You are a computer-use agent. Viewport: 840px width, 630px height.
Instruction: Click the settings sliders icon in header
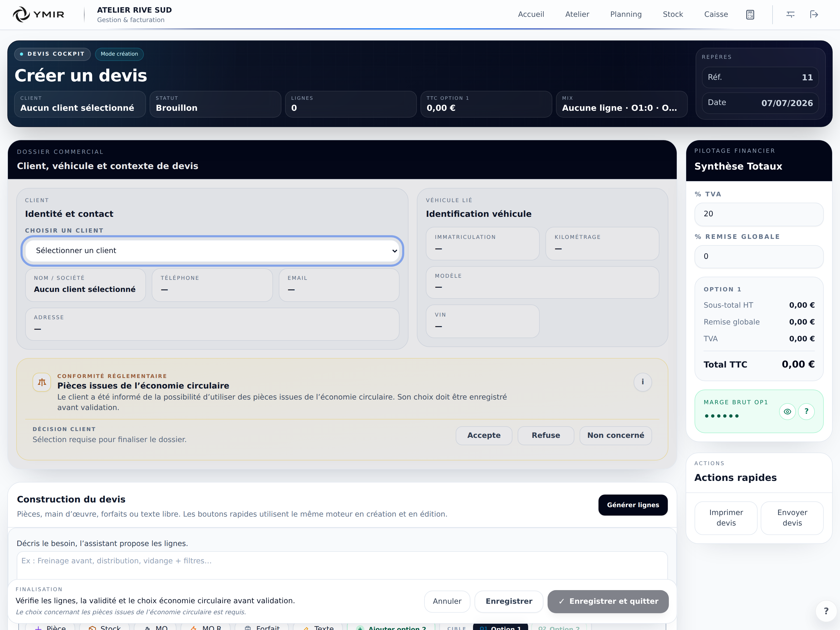[x=791, y=14]
